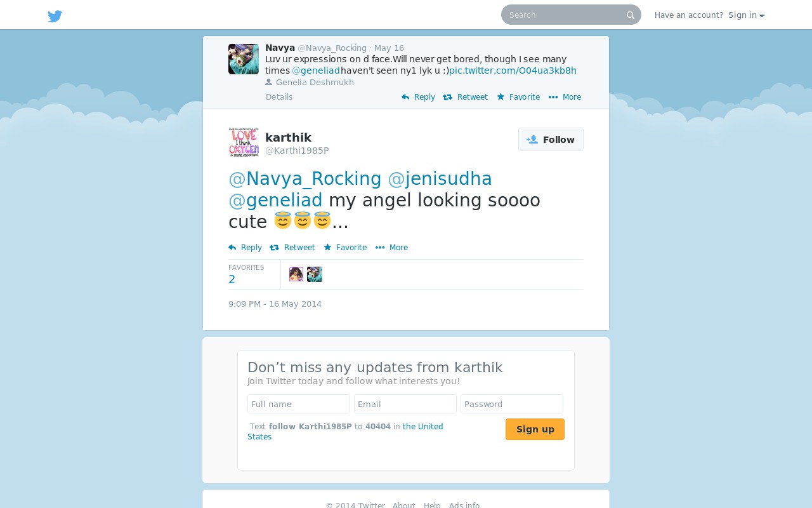
Task: Open More options on Navya's tweet
Action: click(x=565, y=97)
